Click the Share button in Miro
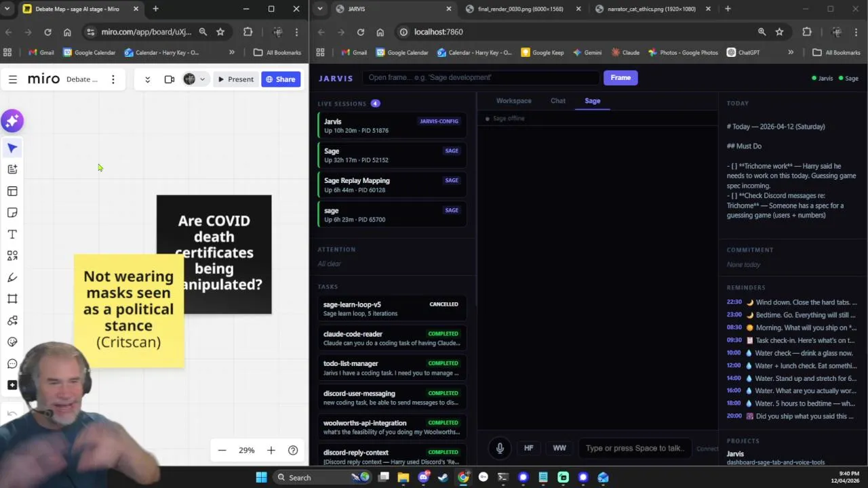Image resolution: width=868 pixels, height=488 pixels. point(281,79)
